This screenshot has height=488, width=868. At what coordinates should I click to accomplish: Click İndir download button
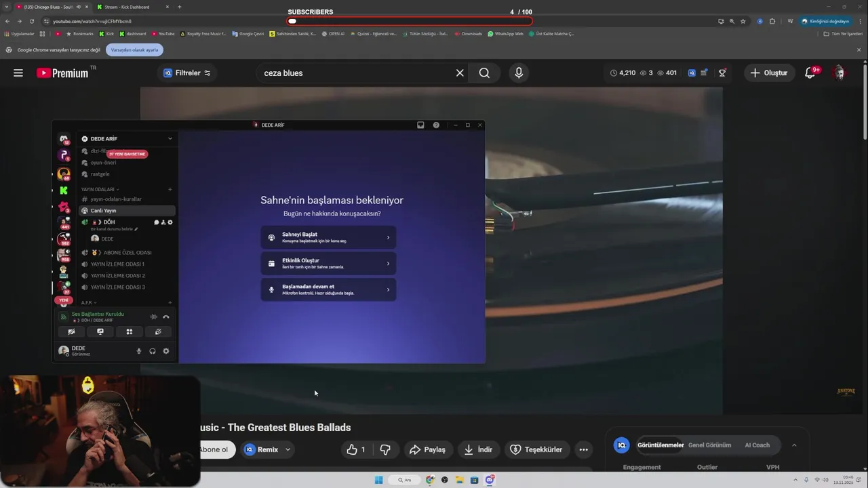click(x=478, y=449)
